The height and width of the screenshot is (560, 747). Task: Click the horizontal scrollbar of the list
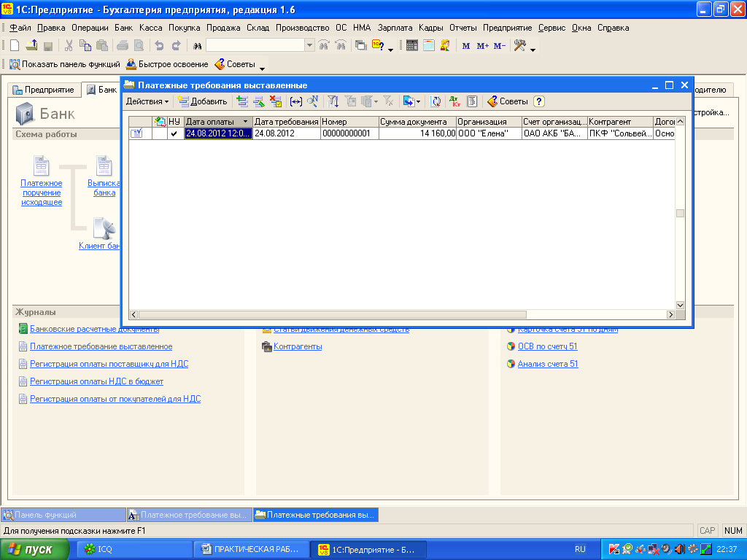coord(332,315)
